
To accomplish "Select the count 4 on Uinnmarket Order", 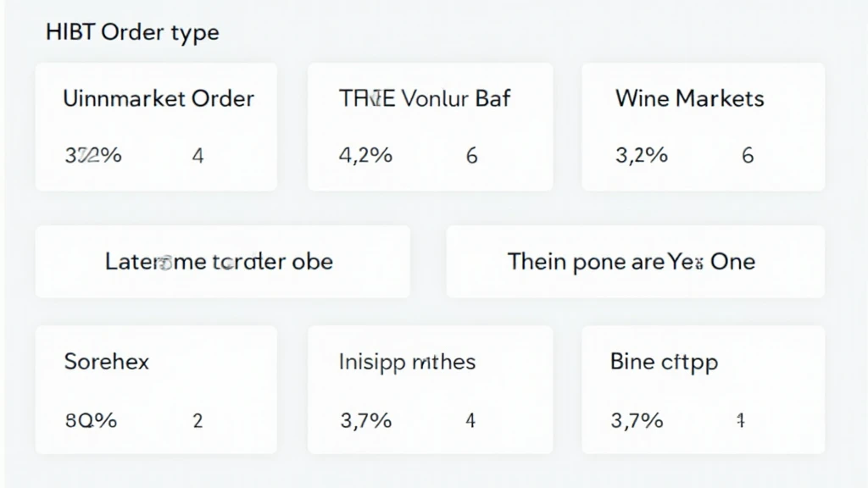I will coord(198,155).
